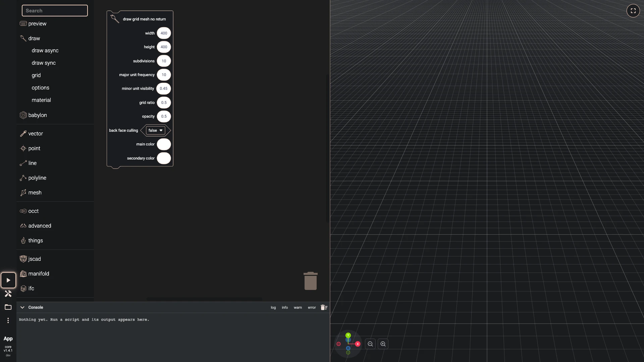This screenshot has height=362, width=644.
Task: Select the preview category label
Action: 38,23
